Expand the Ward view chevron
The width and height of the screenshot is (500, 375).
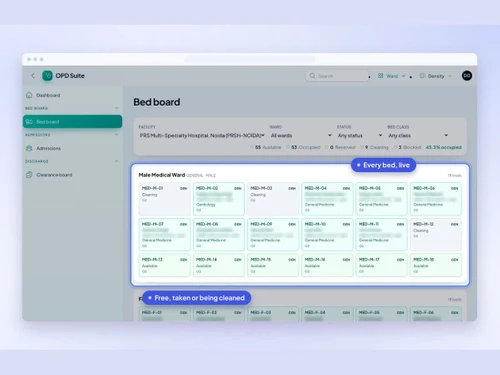(x=403, y=76)
